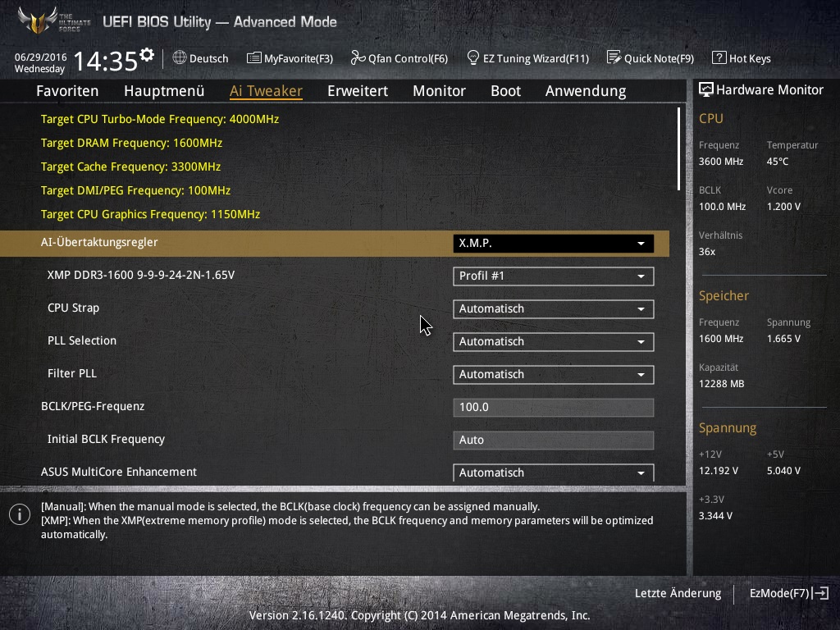This screenshot has height=630, width=840.
Task: Select the XMP DDR3-1600 9-9-9-24-2N-1.65V label
Action: 141,275
